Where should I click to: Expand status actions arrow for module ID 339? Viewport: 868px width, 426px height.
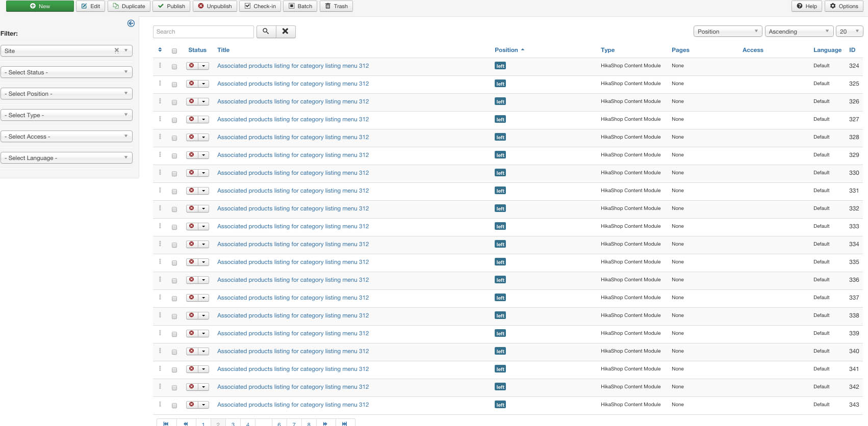[203, 333]
